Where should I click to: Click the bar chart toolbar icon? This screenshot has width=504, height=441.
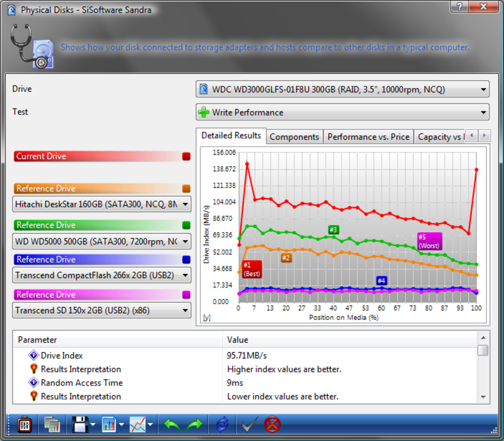[x=109, y=425]
